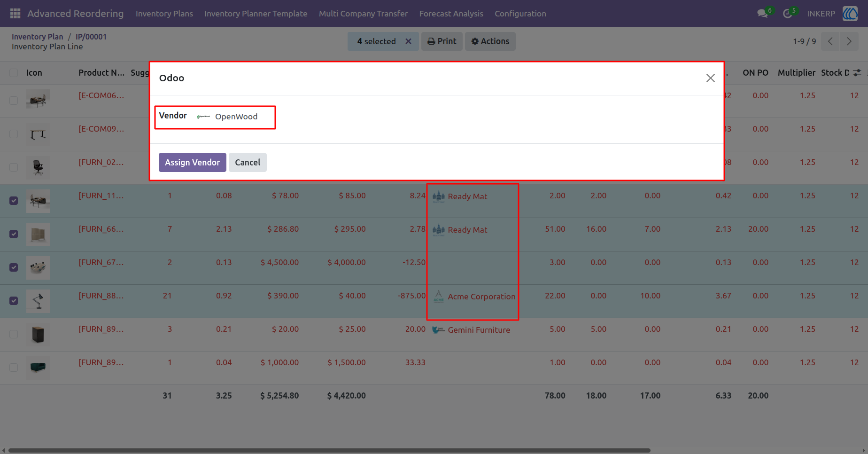Open the Print dropdown menu
This screenshot has height=454, width=868.
(x=442, y=41)
